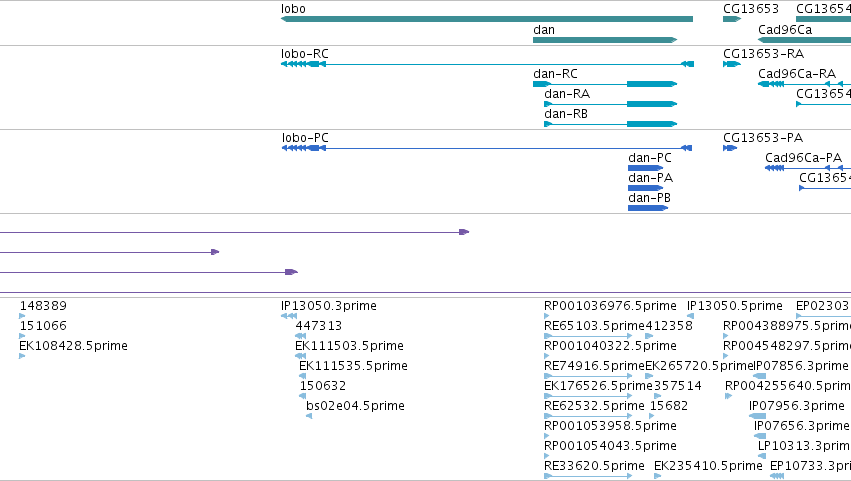This screenshot has height=481, width=851.
Task: Click the dan-RB transcript label
Action: [566, 114]
